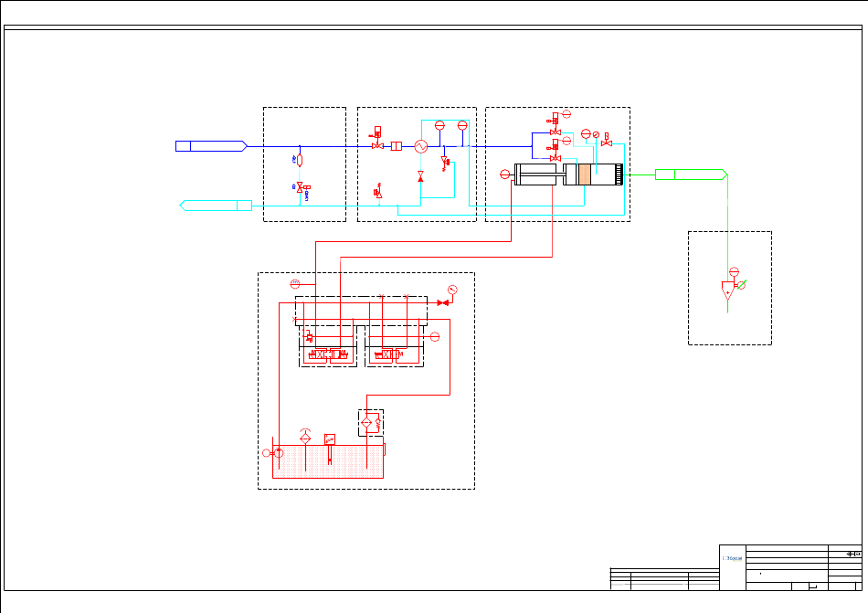Select the blue capsule-shaped vessel symbol
868x613 pixels.
point(300,161)
